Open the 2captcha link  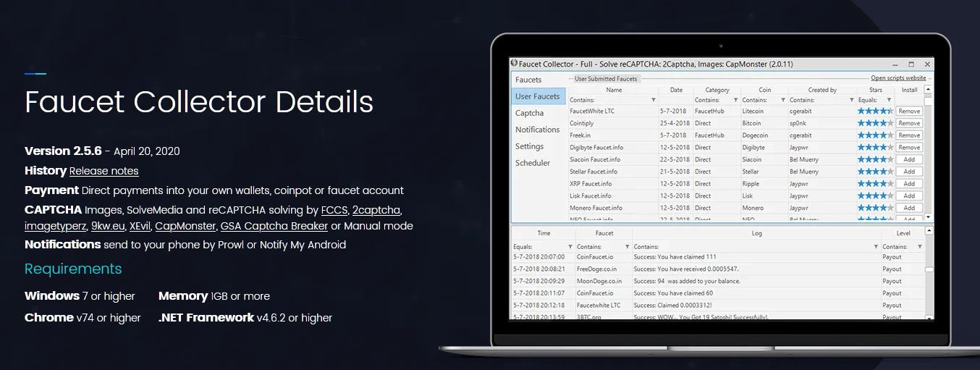point(376,210)
